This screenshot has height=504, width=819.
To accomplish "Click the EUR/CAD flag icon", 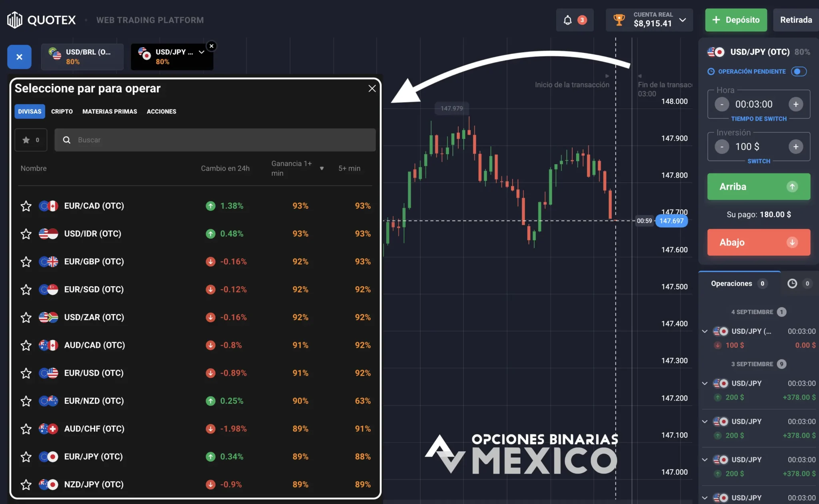I will pyautogui.click(x=48, y=206).
